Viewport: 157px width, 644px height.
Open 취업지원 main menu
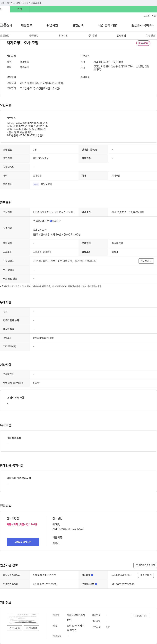pyautogui.click(x=52, y=25)
